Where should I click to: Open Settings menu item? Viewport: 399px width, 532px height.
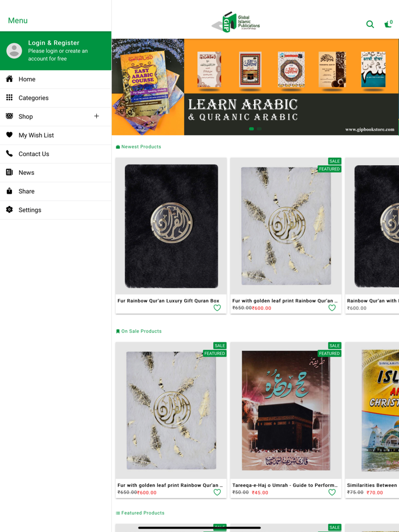click(56, 210)
